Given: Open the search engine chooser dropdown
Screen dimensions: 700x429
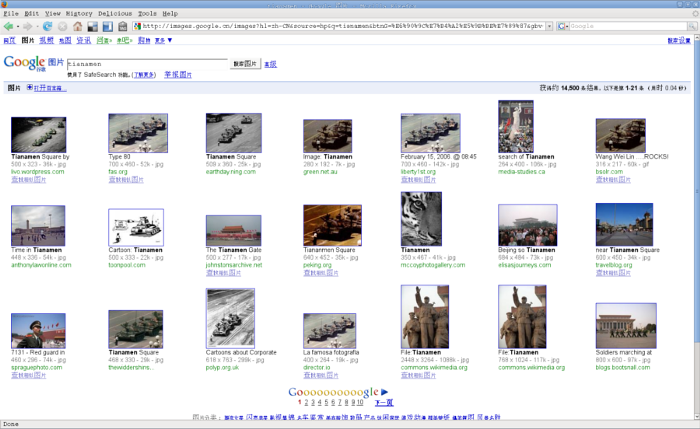Looking at the screenshot, I should (x=567, y=26).
